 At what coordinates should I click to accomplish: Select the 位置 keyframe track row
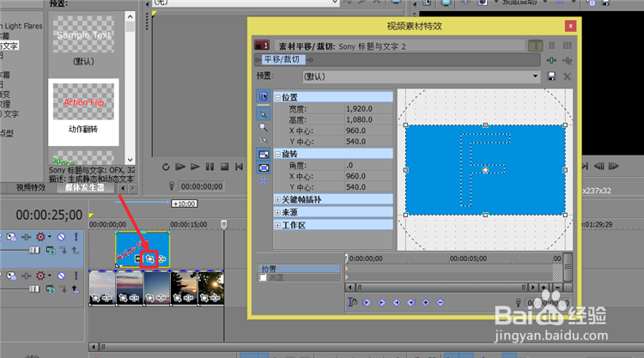point(299,269)
